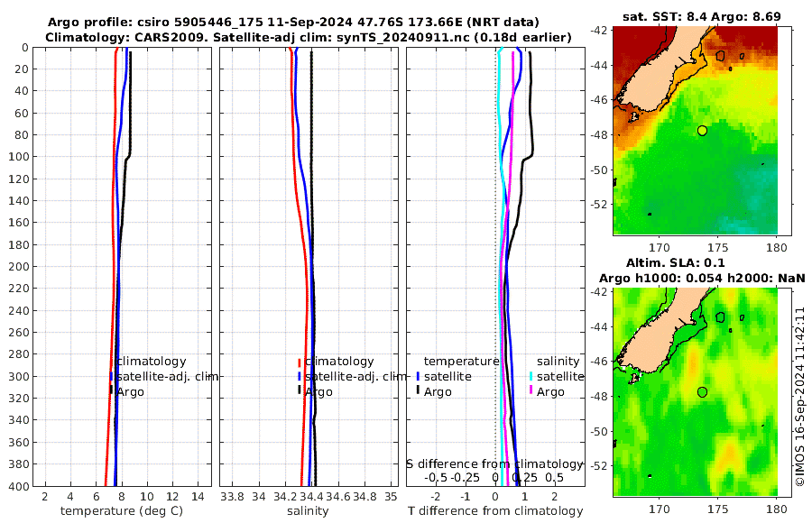Click the Argo float circle on SLA map

(702, 392)
